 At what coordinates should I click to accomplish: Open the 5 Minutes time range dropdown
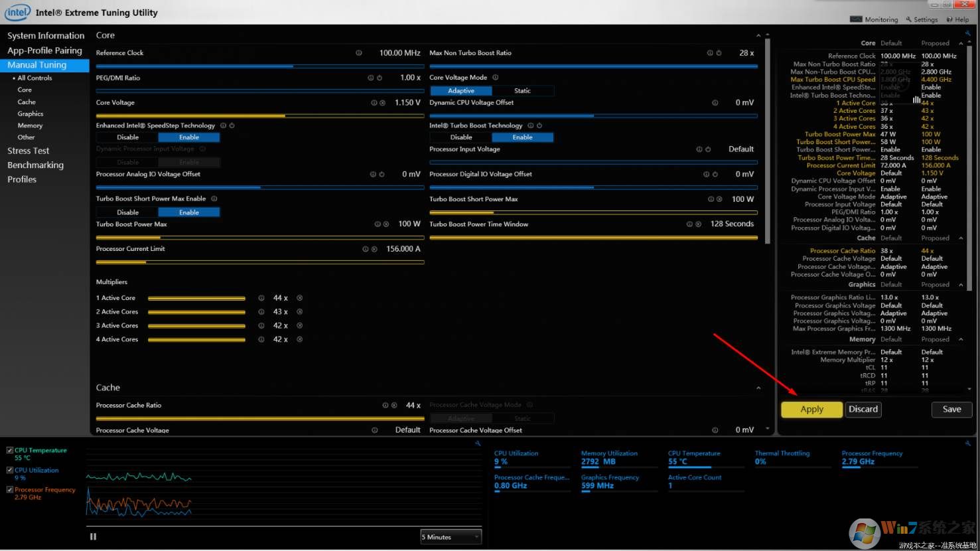coord(451,537)
